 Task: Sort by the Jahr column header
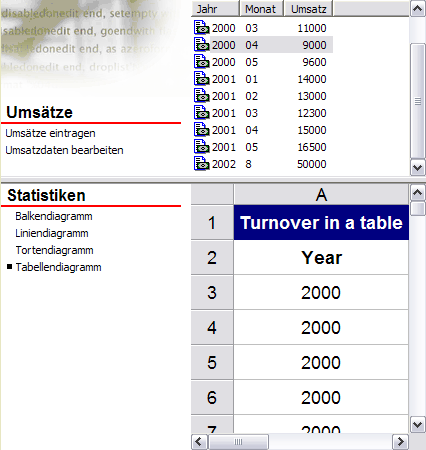pos(216,9)
